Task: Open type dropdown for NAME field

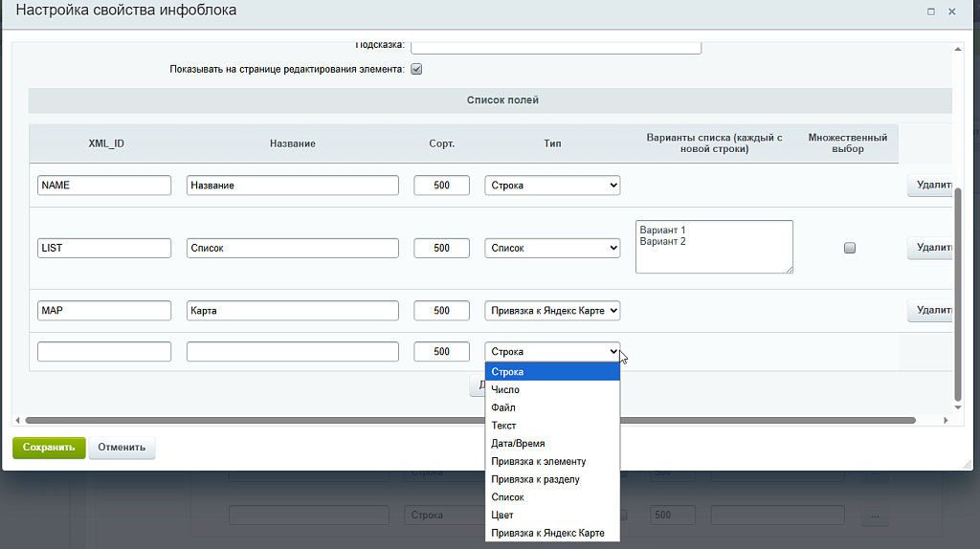Action: coord(552,186)
